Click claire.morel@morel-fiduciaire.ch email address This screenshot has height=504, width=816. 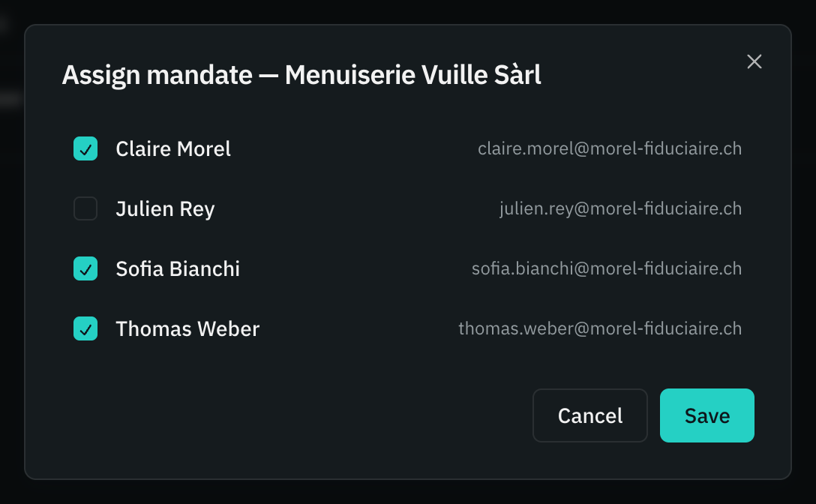(x=610, y=149)
